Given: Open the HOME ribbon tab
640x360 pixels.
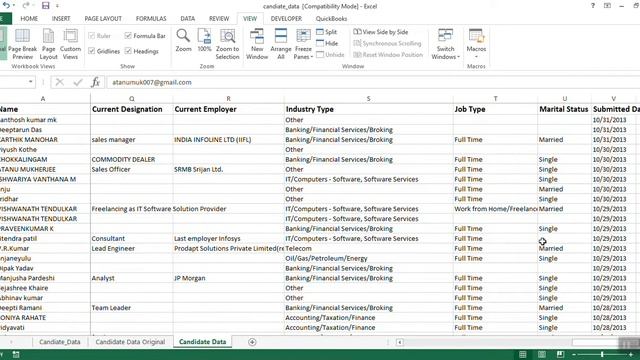Looking at the screenshot, I should [29, 19].
